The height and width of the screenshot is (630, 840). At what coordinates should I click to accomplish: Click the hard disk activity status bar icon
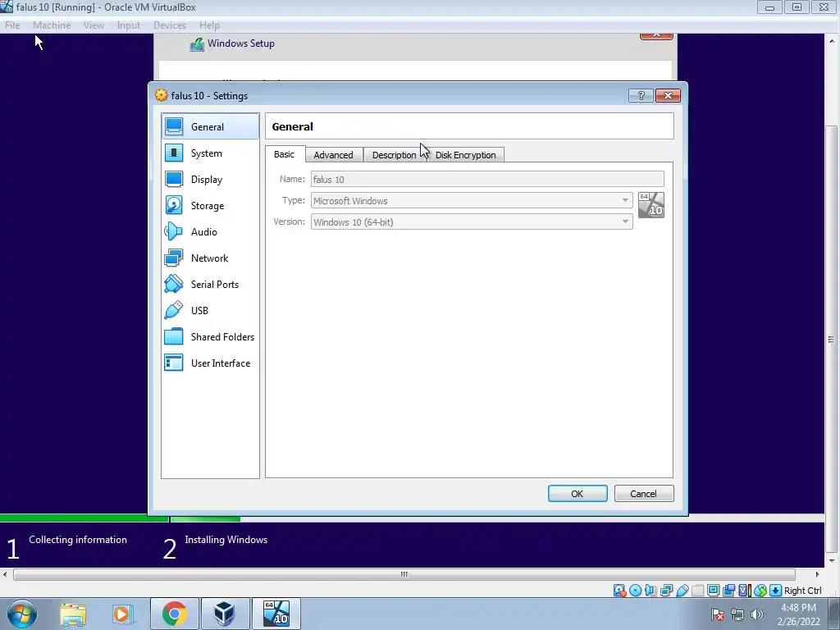619,591
